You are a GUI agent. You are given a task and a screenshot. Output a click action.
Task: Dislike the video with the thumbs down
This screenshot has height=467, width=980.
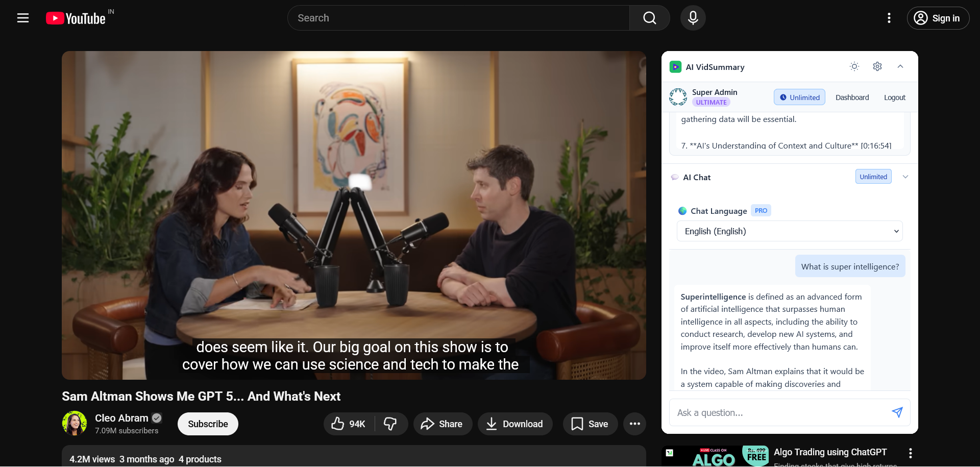pos(390,424)
